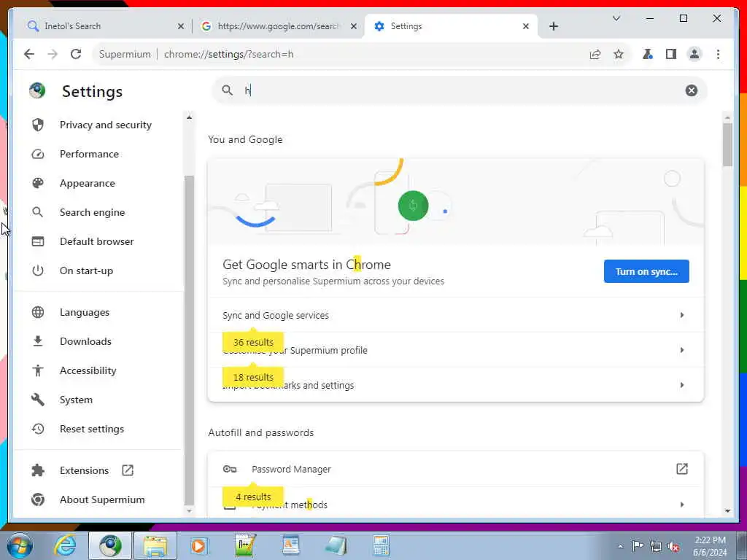The height and width of the screenshot is (560, 747).
Task: Go to Downloads settings section
Action: tap(85, 341)
